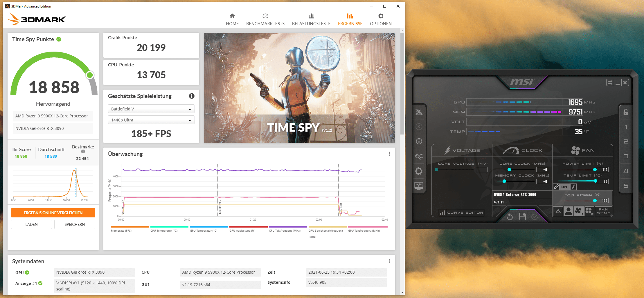Image resolution: width=644 pixels, height=298 pixels.
Task: Select profile slot 1 in MSI Afterburner
Action: tap(626, 127)
